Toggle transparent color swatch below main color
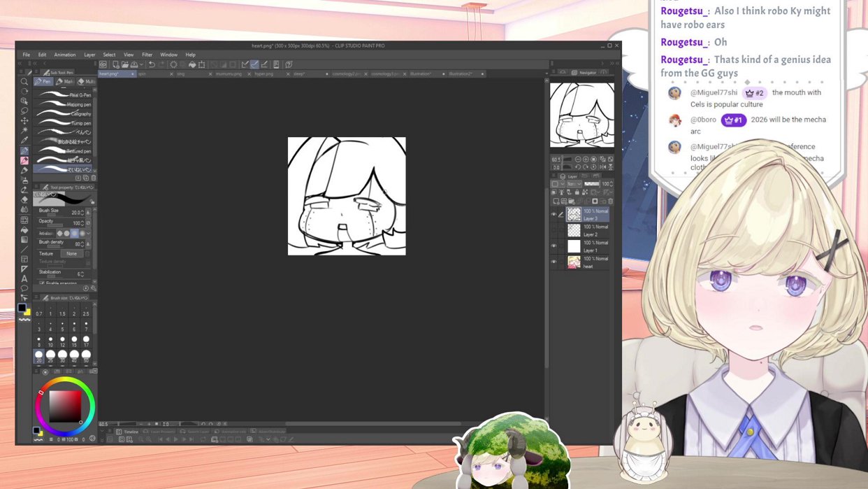Image resolution: width=868 pixels, height=489 pixels. [x=24, y=320]
